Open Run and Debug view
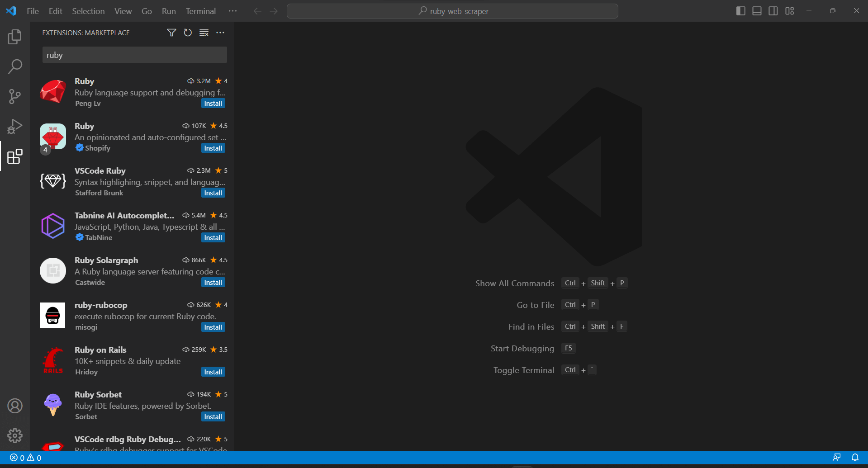Screen dimensions: 868x468 (x=15, y=127)
